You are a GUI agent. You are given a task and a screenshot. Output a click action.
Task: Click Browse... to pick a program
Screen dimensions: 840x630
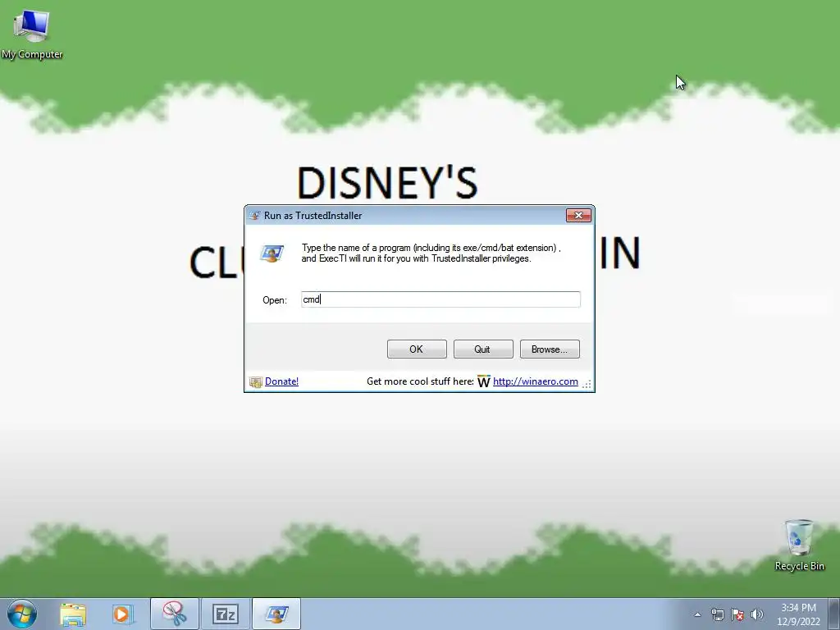pyautogui.click(x=550, y=349)
